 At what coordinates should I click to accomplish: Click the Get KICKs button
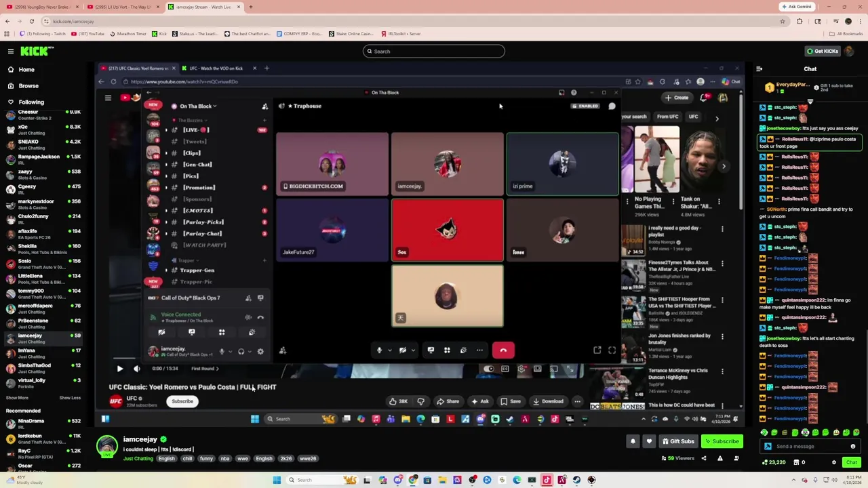[822, 52]
